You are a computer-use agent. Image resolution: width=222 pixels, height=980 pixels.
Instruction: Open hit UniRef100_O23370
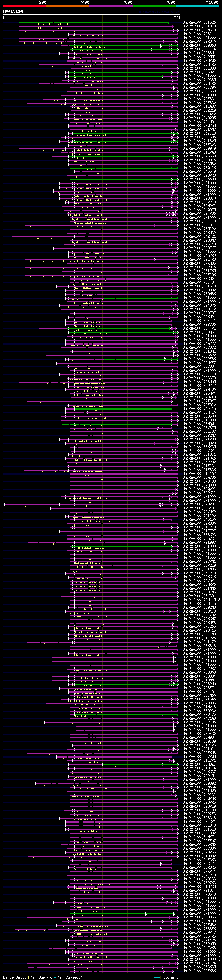pos(199,198)
